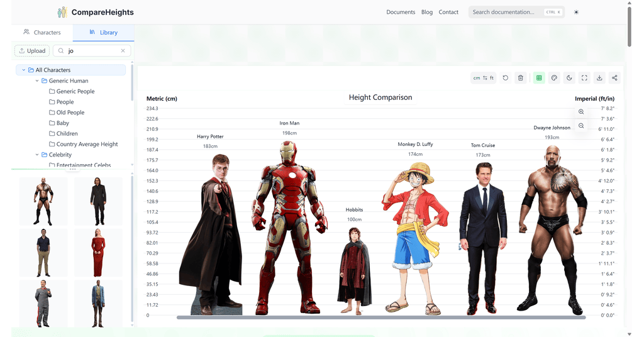Collapse the Celebrity folder chevron
644x337 pixels.
pyautogui.click(x=37, y=155)
